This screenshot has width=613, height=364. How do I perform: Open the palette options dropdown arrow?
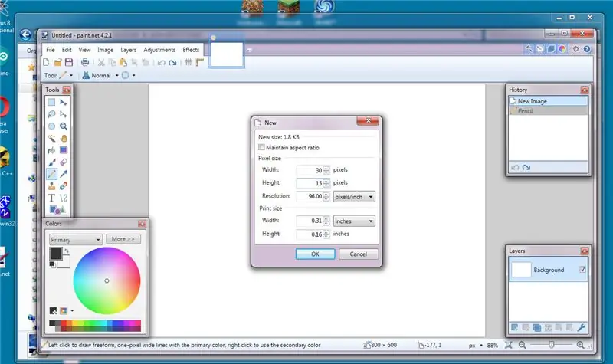[72, 311]
